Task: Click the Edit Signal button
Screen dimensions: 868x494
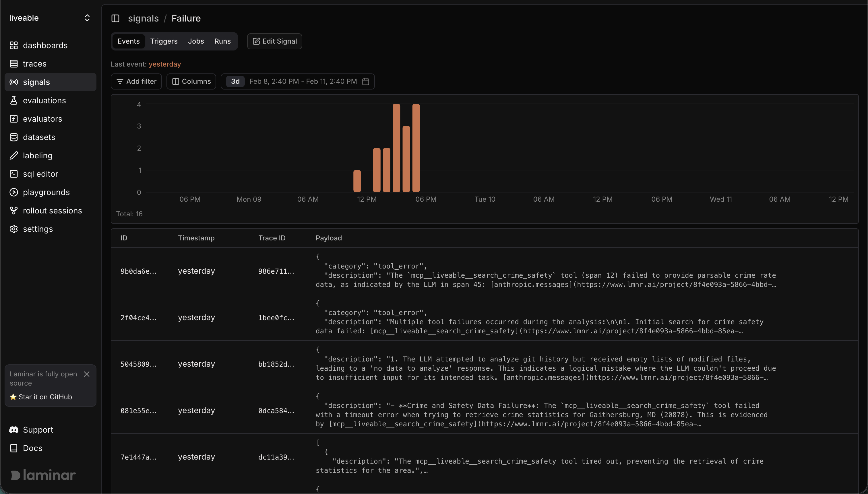Action: coord(274,41)
